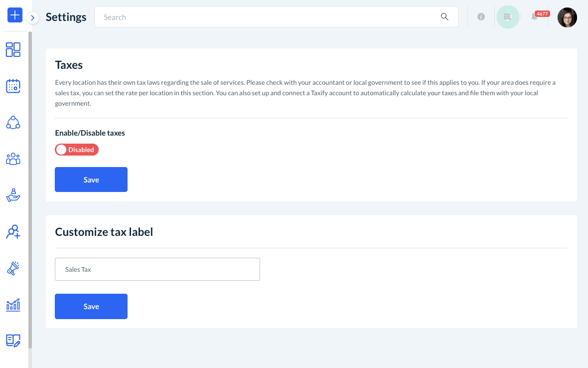The height and width of the screenshot is (368, 588).
Task: Click the connected-circles icon in sidebar
Action: click(x=13, y=123)
